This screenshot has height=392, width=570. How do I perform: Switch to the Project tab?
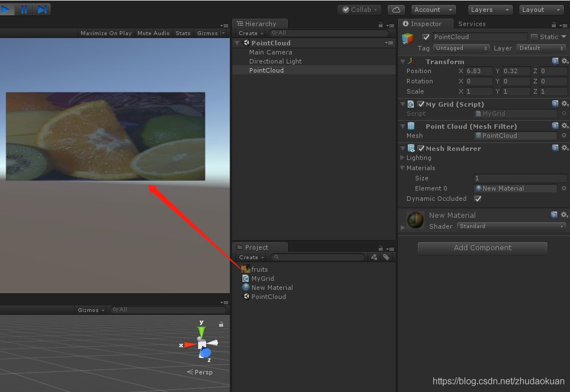pyautogui.click(x=260, y=247)
